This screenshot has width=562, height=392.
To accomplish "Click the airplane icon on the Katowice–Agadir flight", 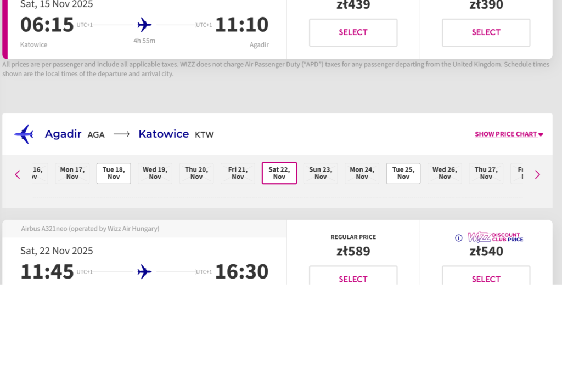I will [144, 25].
